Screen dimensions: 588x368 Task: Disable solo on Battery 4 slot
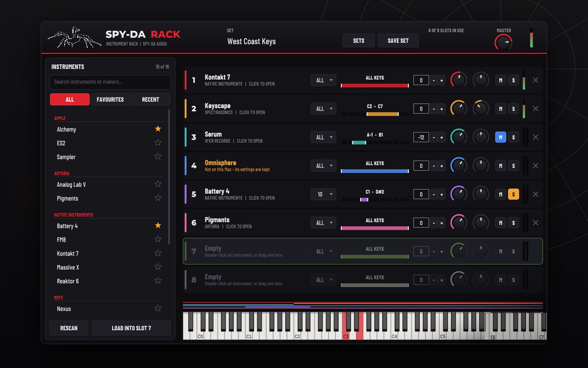(514, 194)
